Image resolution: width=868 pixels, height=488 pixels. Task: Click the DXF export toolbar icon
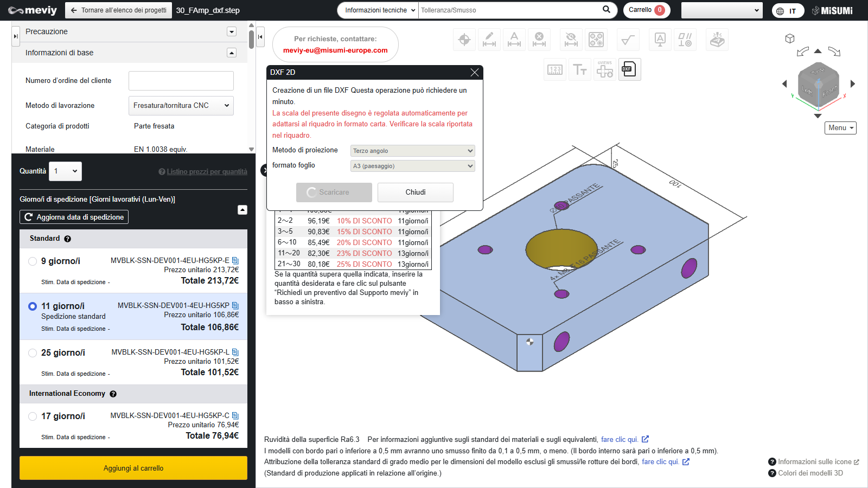point(629,69)
